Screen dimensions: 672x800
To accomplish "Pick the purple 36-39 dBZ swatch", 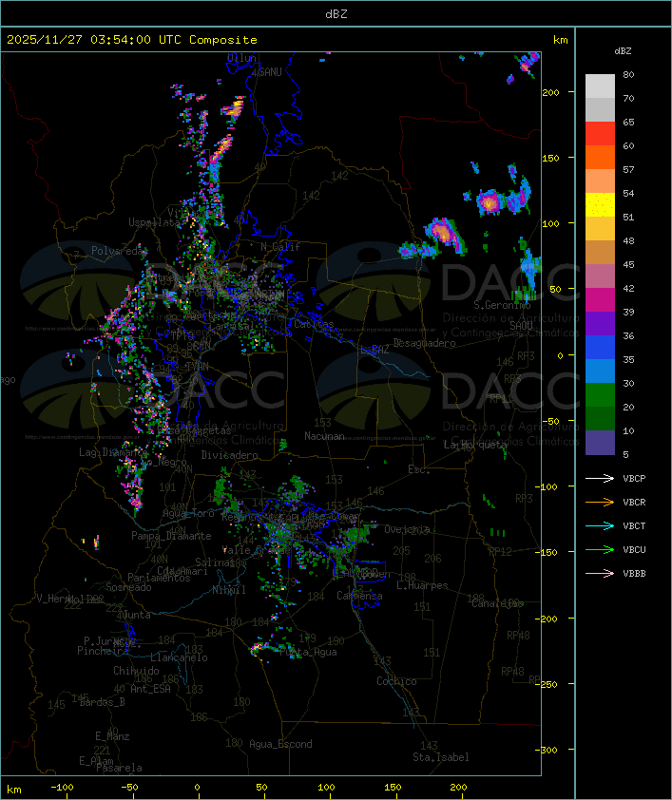I will tap(600, 323).
